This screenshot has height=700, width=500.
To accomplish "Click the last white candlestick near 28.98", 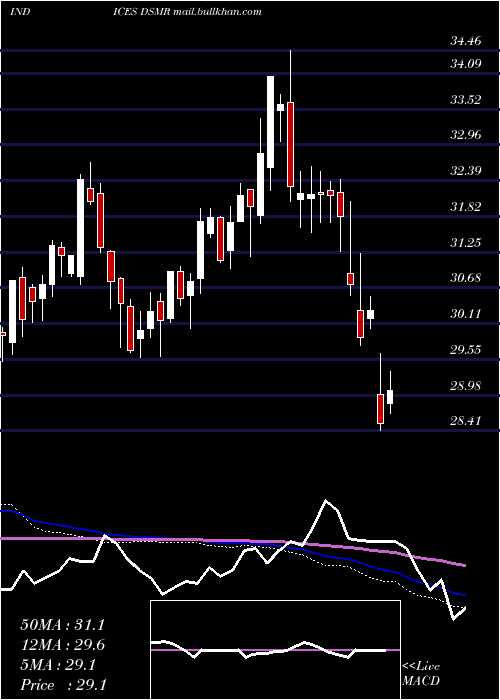I will (x=390, y=397).
